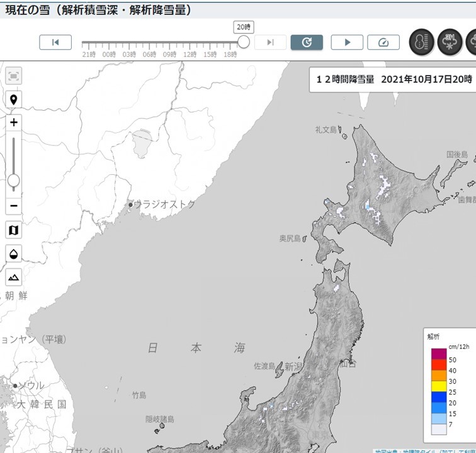Viewport: 476px width, 453px height.
Task: Select the 3H snowfall amount icon
Action: click(450, 42)
